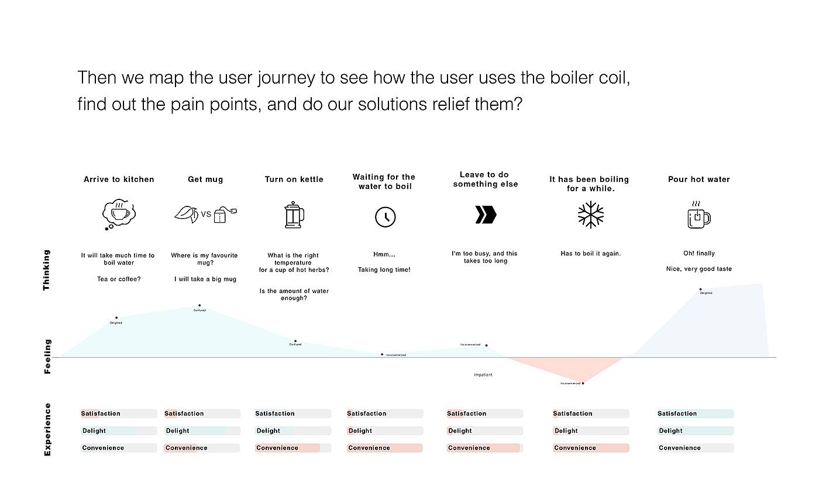Click the 'Arrive to kitchen' stage heading
The height and width of the screenshot is (504, 819).
click(119, 179)
